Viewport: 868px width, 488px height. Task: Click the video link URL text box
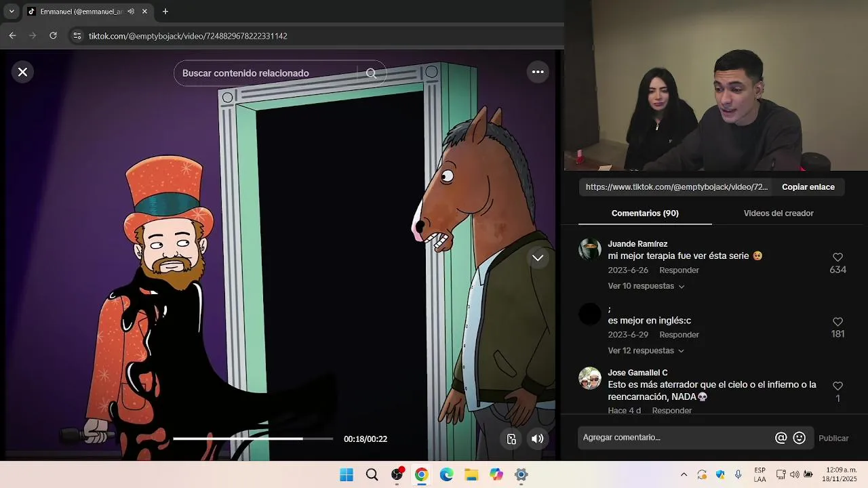point(677,187)
